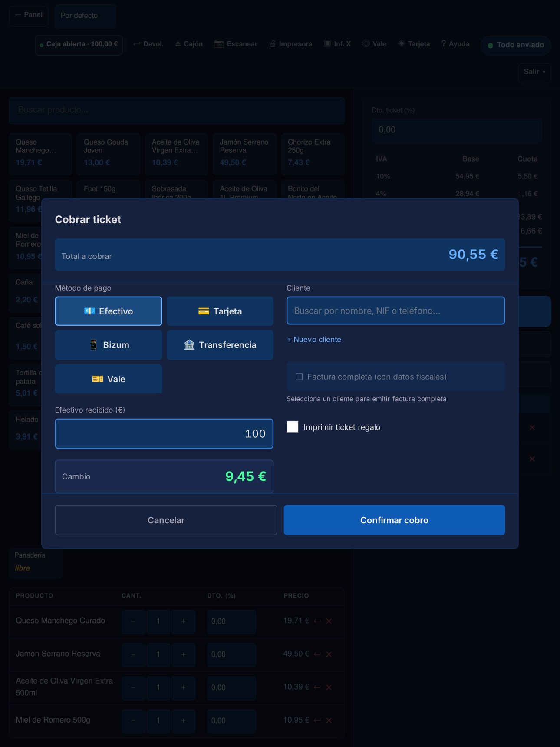Click the Caja abierta 100,00 € status
The height and width of the screenshot is (747, 560).
click(x=79, y=45)
